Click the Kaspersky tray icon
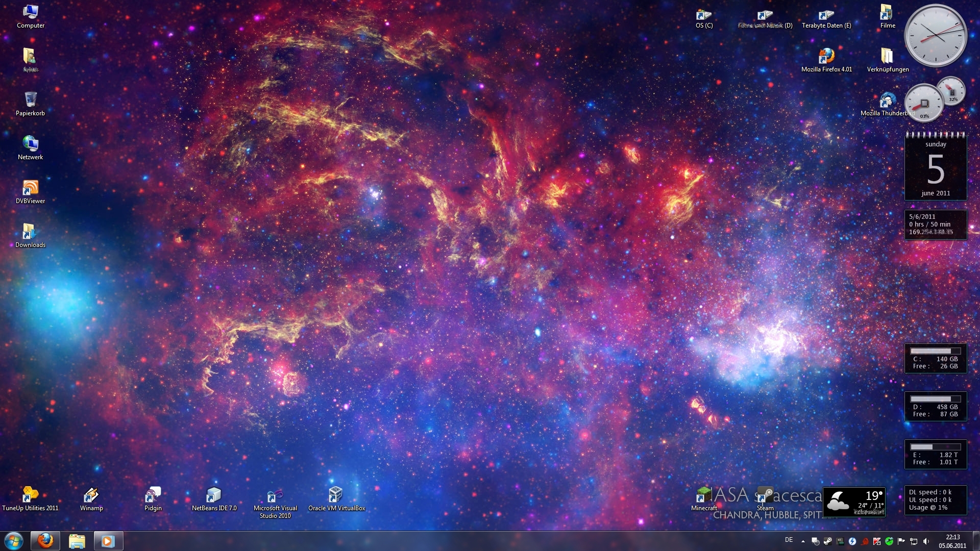The image size is (980, 551). [876, 541]
